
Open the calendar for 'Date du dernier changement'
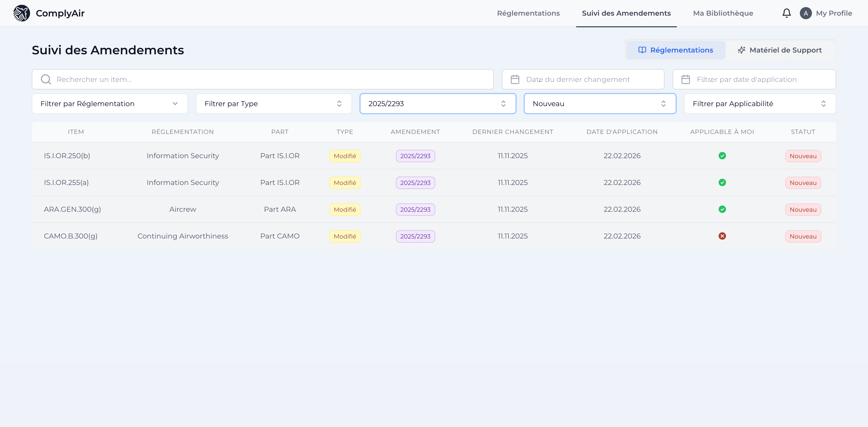click(515, 79)
